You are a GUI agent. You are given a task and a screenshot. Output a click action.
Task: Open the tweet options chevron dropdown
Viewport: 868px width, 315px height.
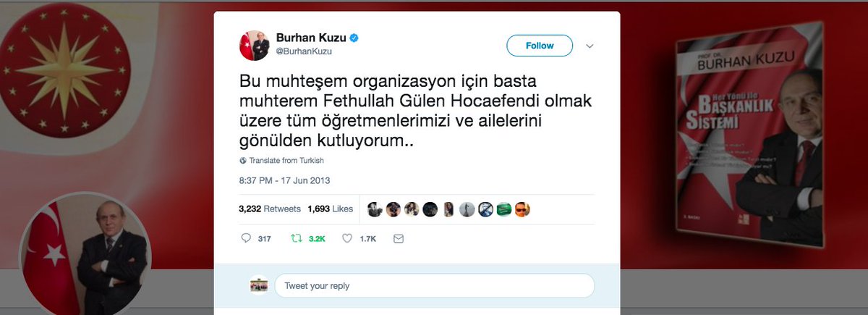click(x=590, y=46)
